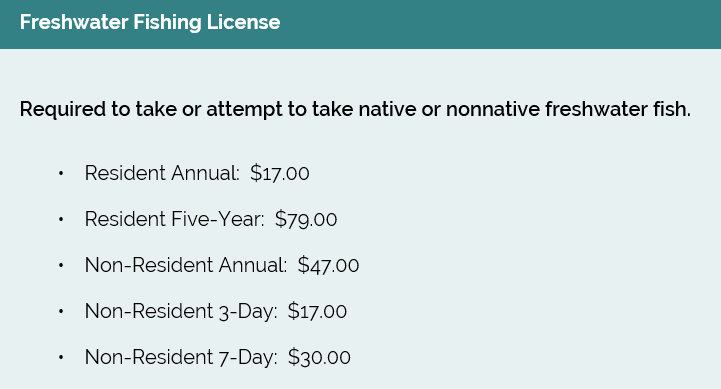Click the Non-Resident 7-Day $30.00 entry

[x=217, y=357]
